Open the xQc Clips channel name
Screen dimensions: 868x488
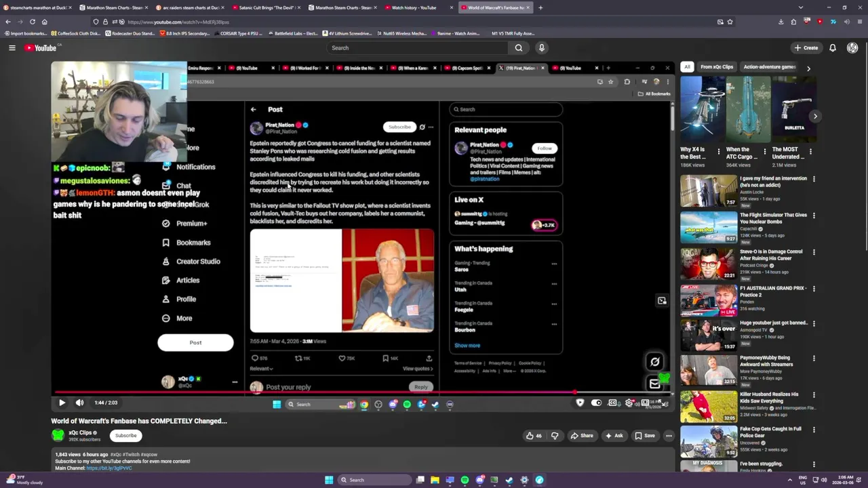click(80, 432)
